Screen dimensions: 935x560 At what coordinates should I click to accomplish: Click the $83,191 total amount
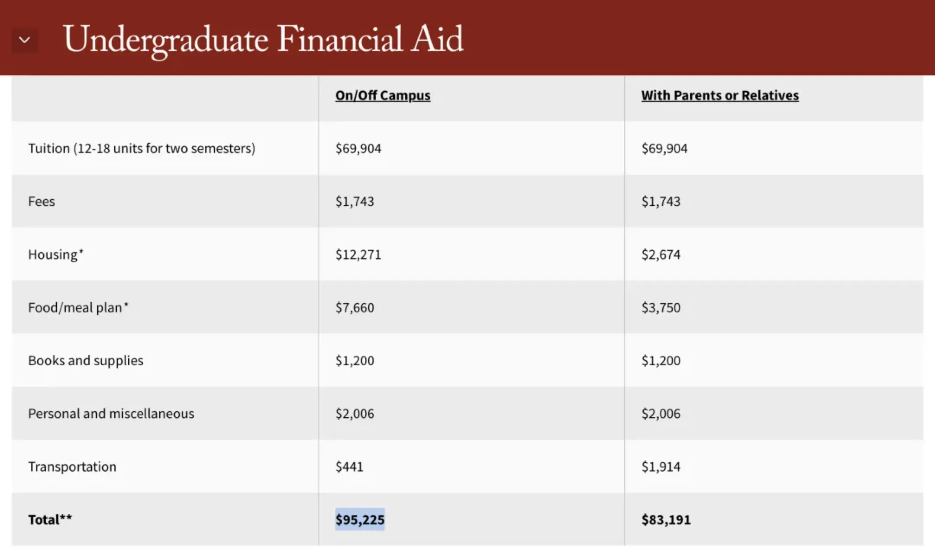click(x=666, y=519)
